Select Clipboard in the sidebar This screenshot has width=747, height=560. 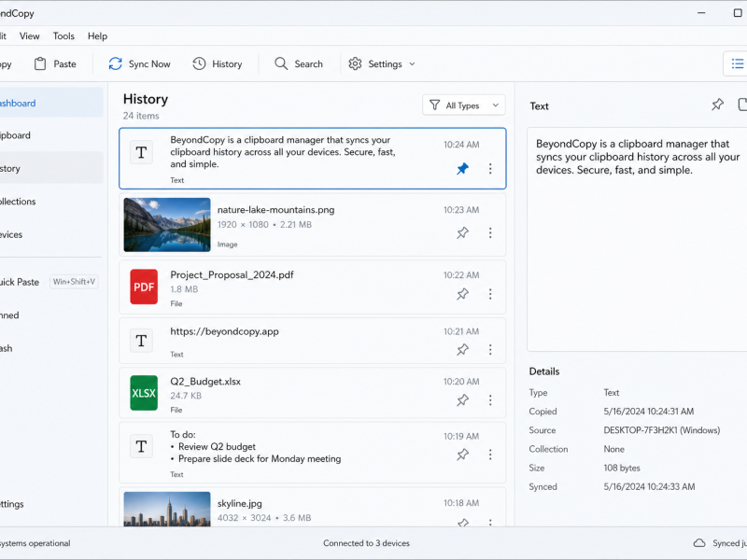51,135
